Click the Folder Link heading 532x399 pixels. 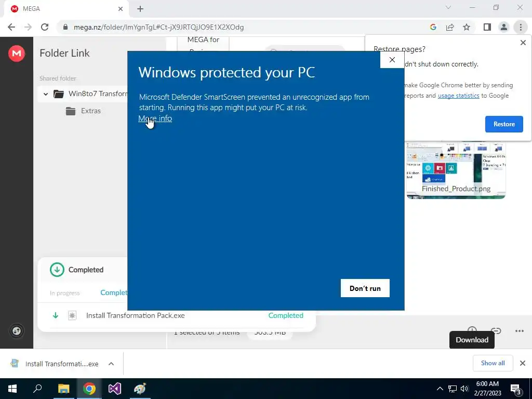pos(64,54)
